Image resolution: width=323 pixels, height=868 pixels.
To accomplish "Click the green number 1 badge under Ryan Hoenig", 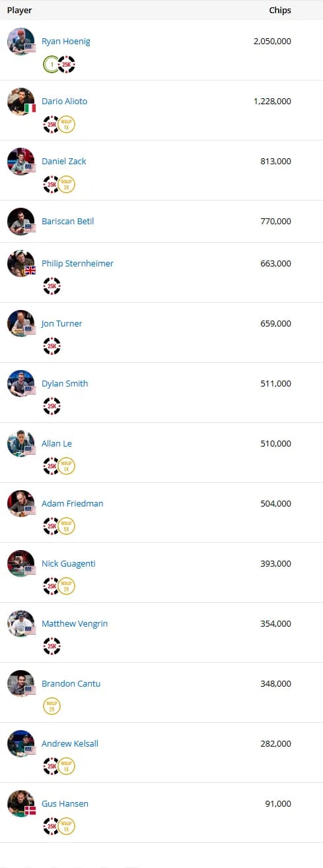I will pyautogui.click(x=50, y=64).
